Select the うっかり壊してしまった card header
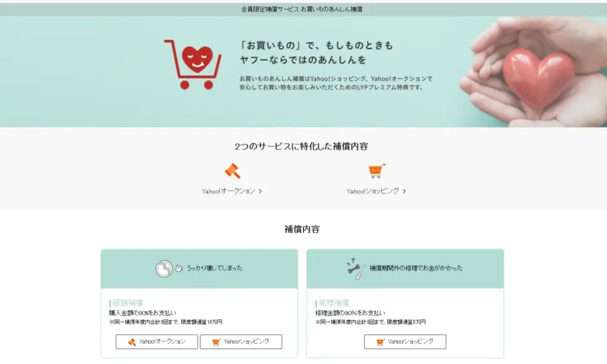Viewport: 607px width, 364px height. 199,269
